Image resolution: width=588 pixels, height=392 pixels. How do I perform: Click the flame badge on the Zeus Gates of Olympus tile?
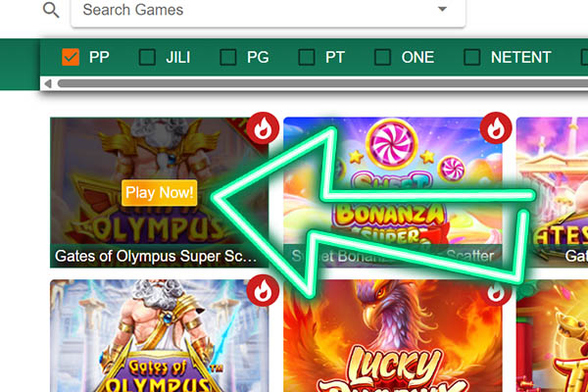(x=263, y=290)
